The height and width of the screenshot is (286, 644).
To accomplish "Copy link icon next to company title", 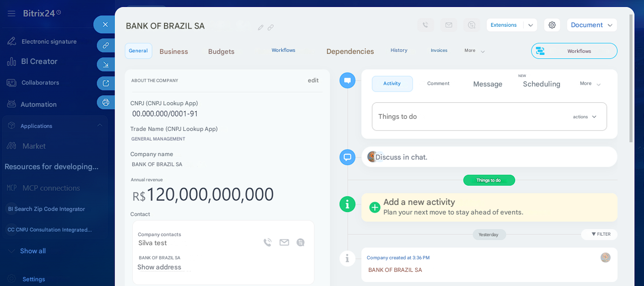I will pyautogui.click(x=271, y=27).
